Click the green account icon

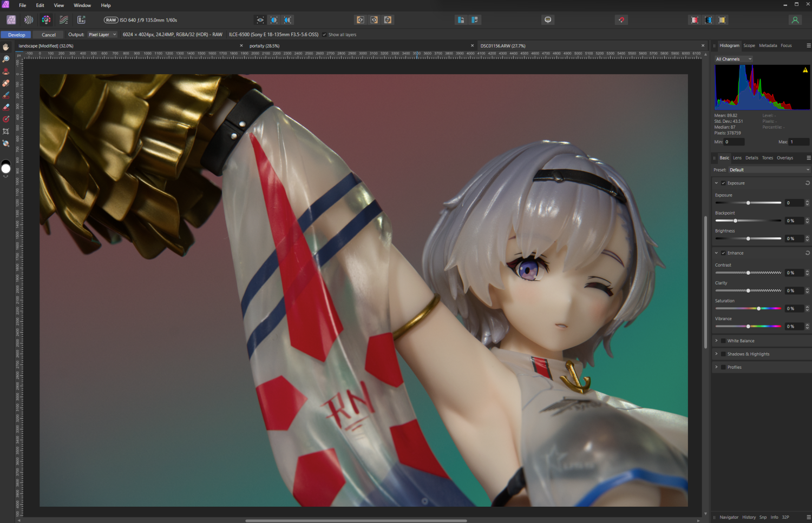795,19
